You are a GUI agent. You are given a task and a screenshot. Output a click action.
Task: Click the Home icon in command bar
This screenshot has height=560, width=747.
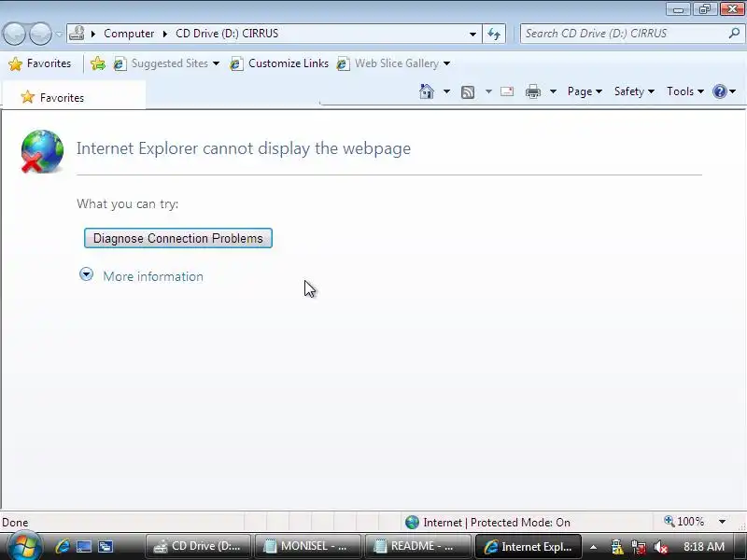click(427, 91)
